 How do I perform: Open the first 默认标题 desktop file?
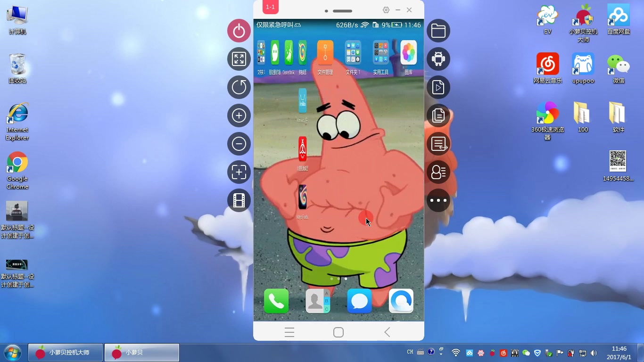tap(17, 220)
